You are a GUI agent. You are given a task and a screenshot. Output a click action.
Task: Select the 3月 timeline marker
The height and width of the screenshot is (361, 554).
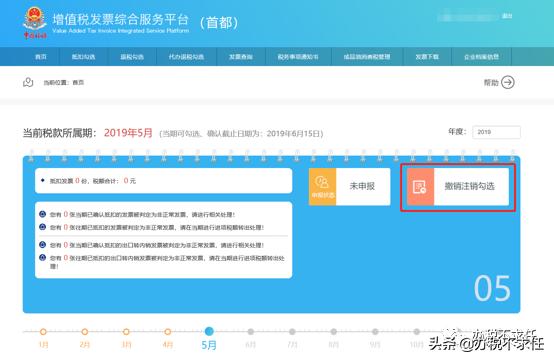click(126, 332)
